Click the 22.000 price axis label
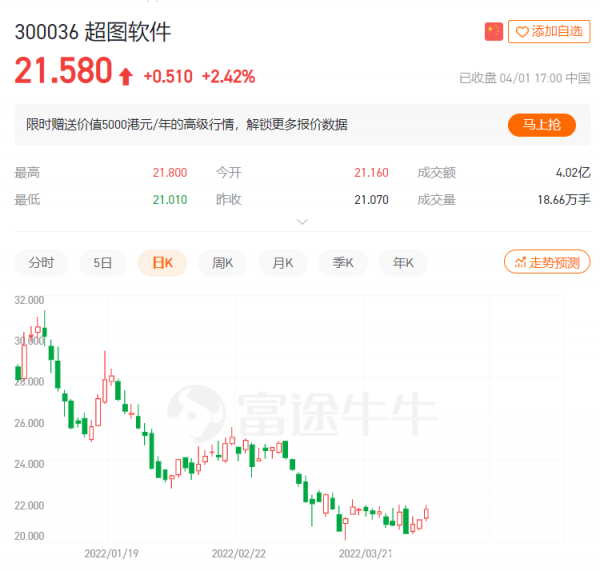Screen dimensions: 600x571 coord(29,505)
